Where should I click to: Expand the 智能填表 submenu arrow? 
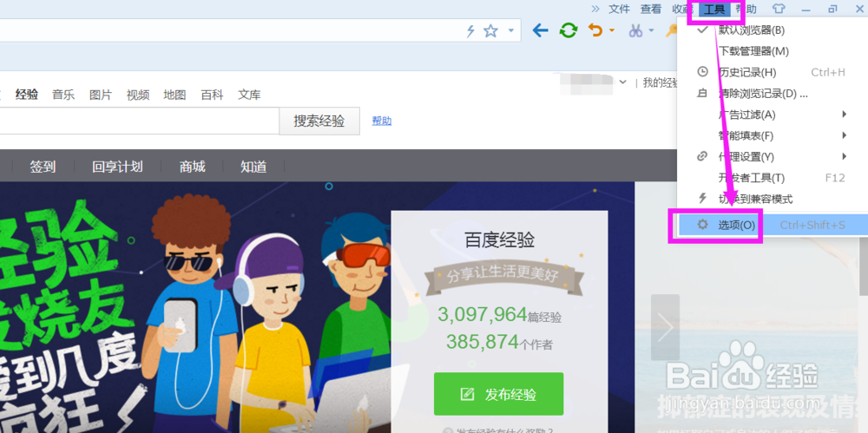pos(845,135)
